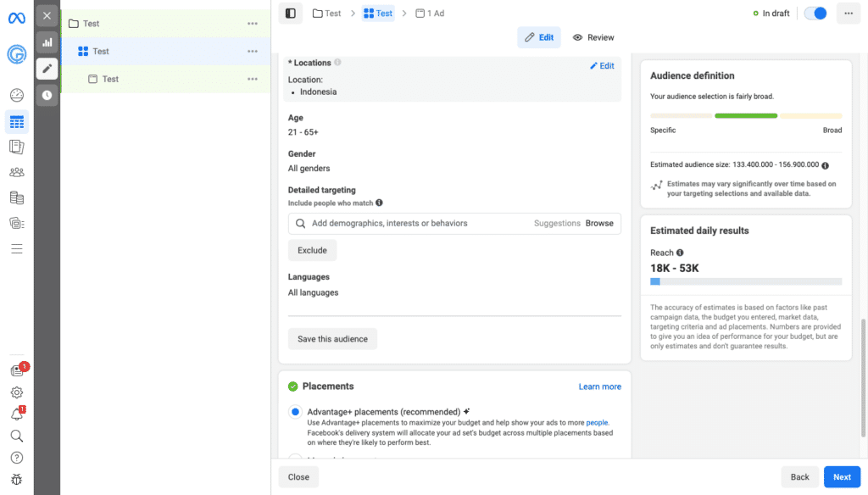Click the Reach estimate progress bar
Screen dimensions: 868x495
tap(746, 282)
